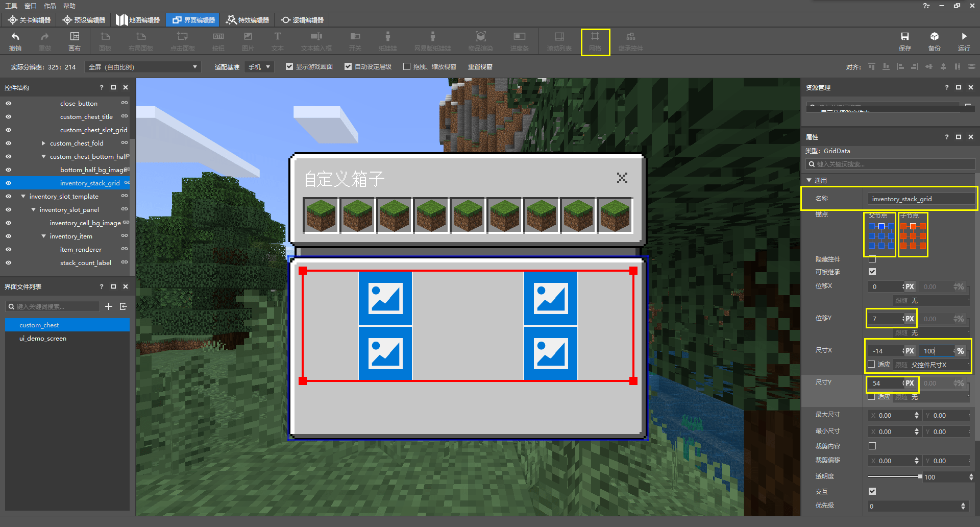
Task: Add a 点击面板 click panel control
Action: coord(183,41)
